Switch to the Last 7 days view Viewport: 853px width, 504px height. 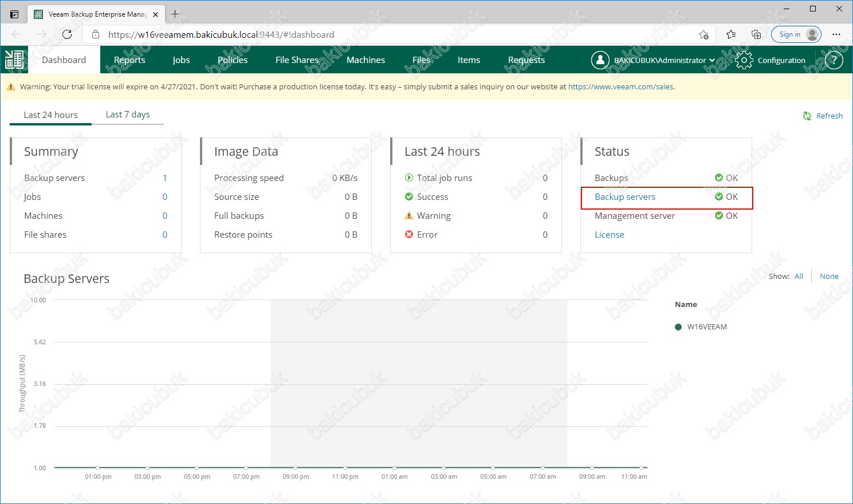tap(128, 115)
